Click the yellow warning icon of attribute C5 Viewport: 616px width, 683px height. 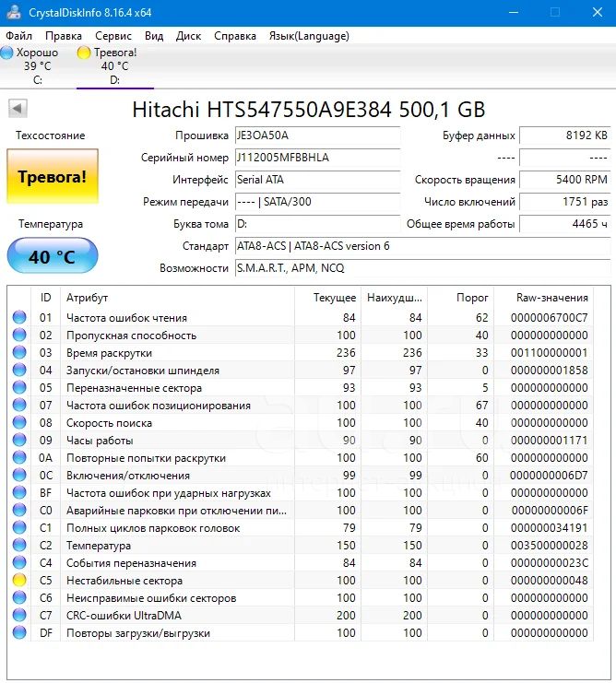pyautogui.click(x=19, y=580)
